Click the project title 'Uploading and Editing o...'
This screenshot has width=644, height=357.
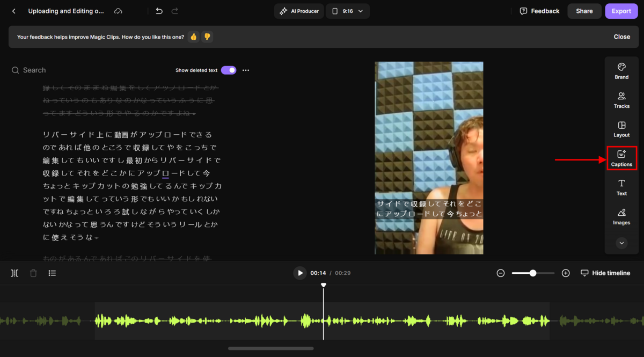pyautogui.click(x=67, y=11)
